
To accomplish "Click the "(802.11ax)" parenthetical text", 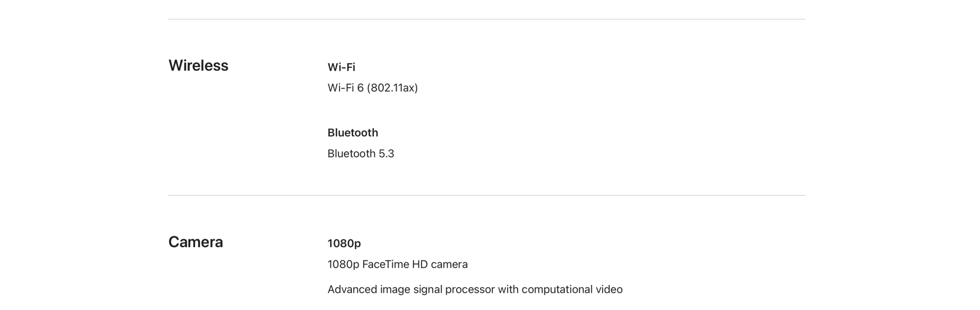I will [x=392, y=88].
